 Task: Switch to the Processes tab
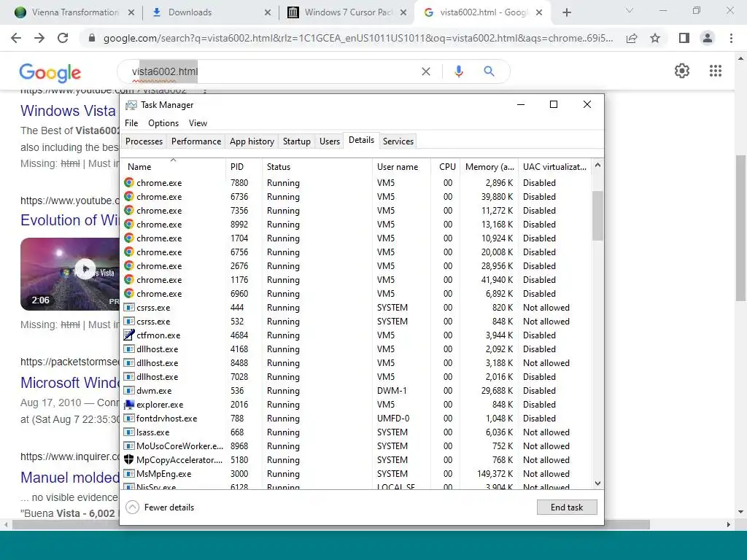click(x=144, y=141)
